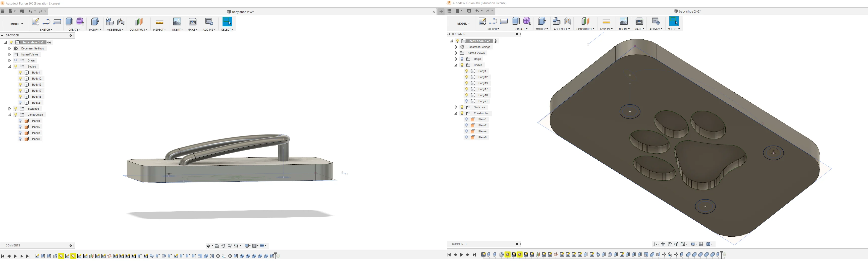This screenshot has width=868, height=261.
Task: Click the Extrude box icon in left window
Action: click(x=69, y=22)
